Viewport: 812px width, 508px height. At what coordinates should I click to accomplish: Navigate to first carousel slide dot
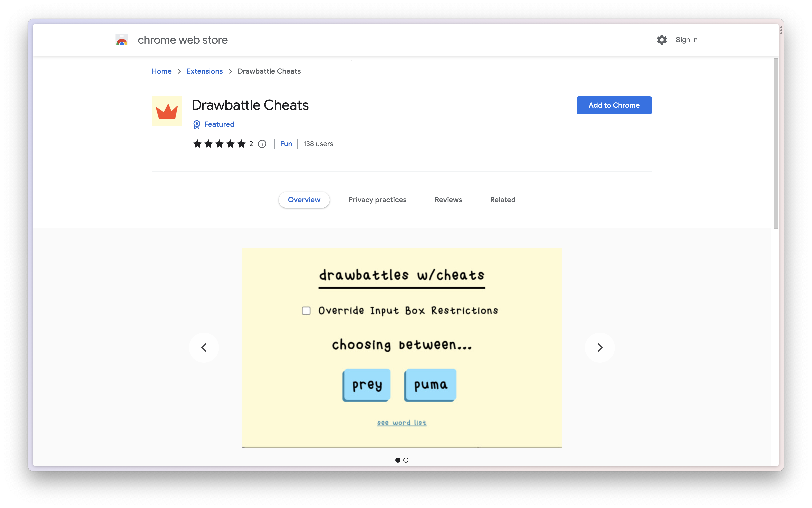coord(397,460)
